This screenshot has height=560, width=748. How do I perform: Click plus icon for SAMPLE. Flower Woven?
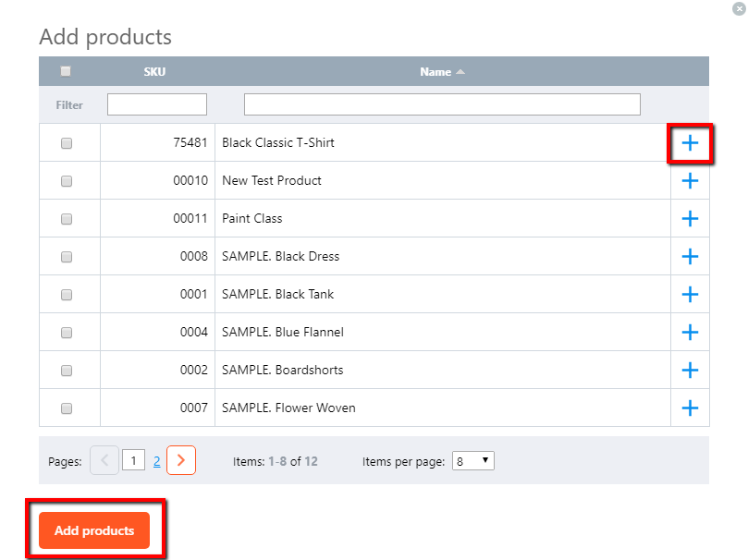click(x=690, y=408)
